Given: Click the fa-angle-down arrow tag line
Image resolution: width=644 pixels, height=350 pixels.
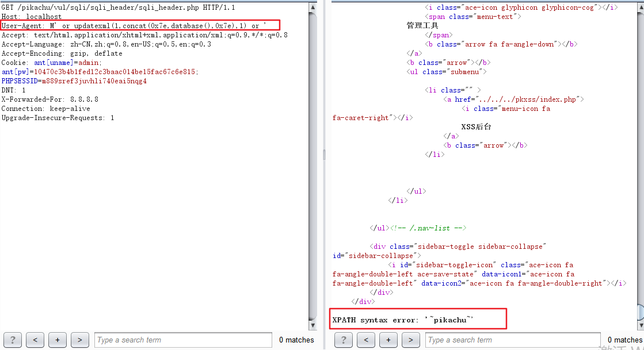Looking at the screenshot, I should pos(501,44).
